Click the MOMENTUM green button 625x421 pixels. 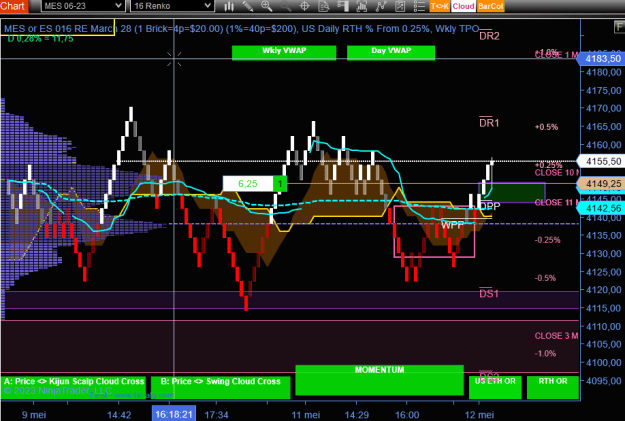point(379,380)
